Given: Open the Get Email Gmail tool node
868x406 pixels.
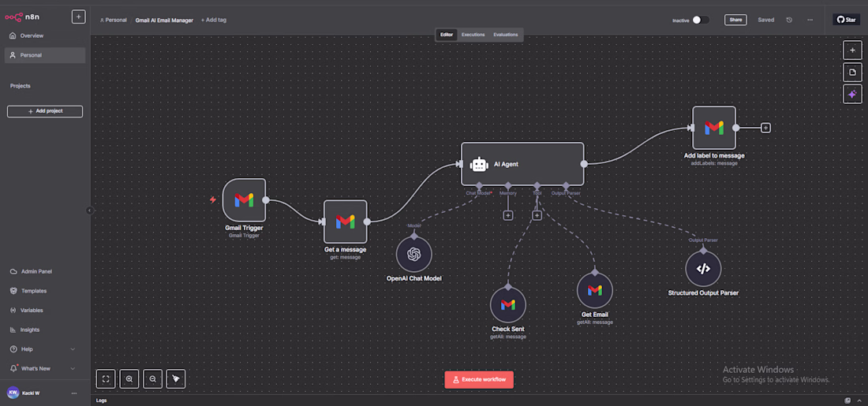Looking at the screenshot, I should (594, 290).
